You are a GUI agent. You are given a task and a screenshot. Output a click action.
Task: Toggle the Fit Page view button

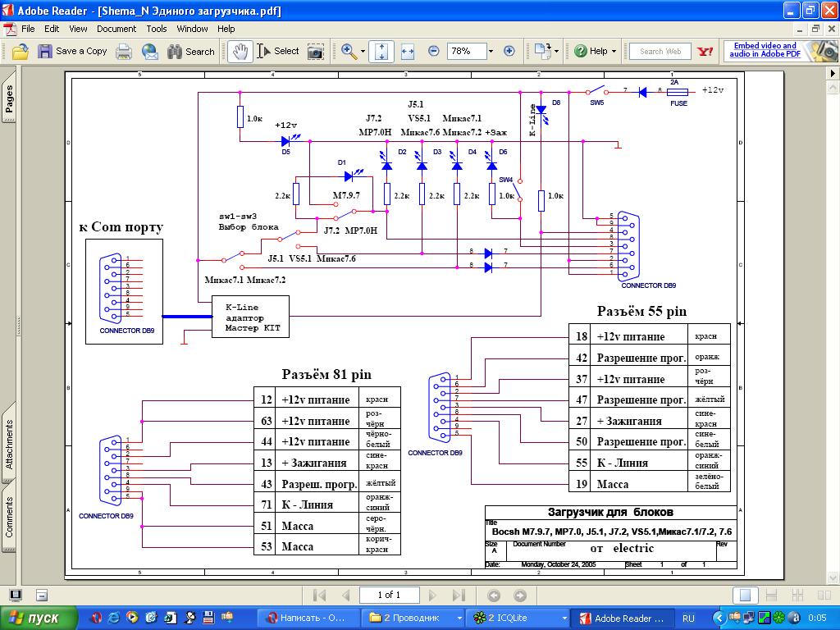click(381, 52)
